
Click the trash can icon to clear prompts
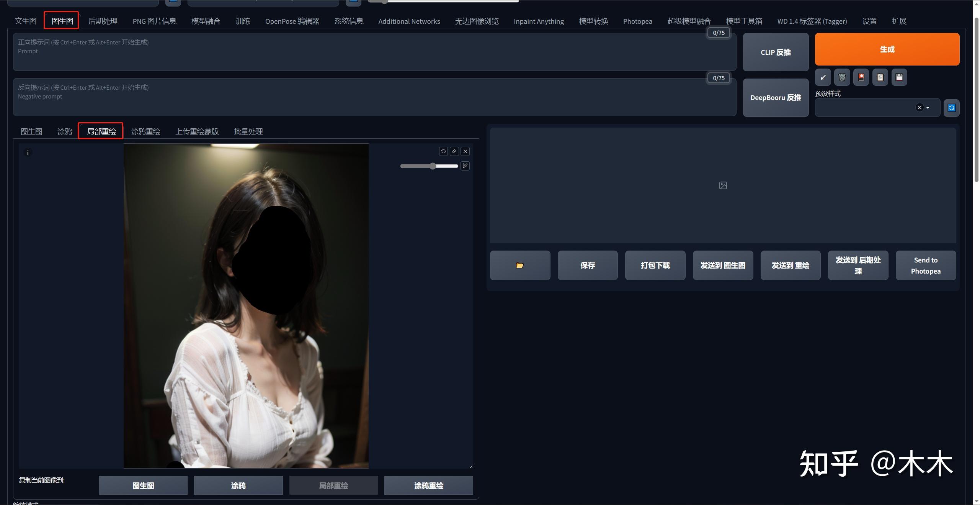pos(842,77)
